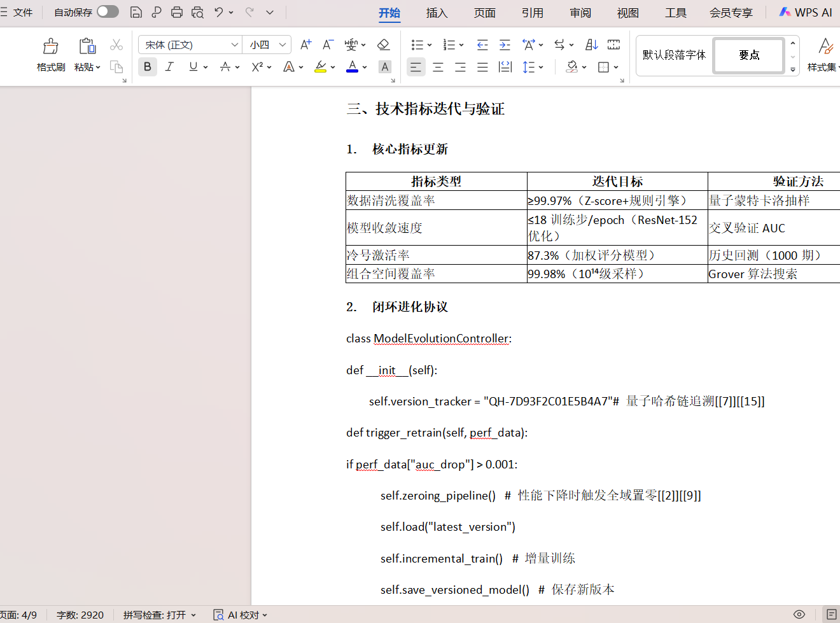Click the Save icon in the quick access bar
Image resolution: width=840 pixels, height=623 pixels.
(136, 12)
